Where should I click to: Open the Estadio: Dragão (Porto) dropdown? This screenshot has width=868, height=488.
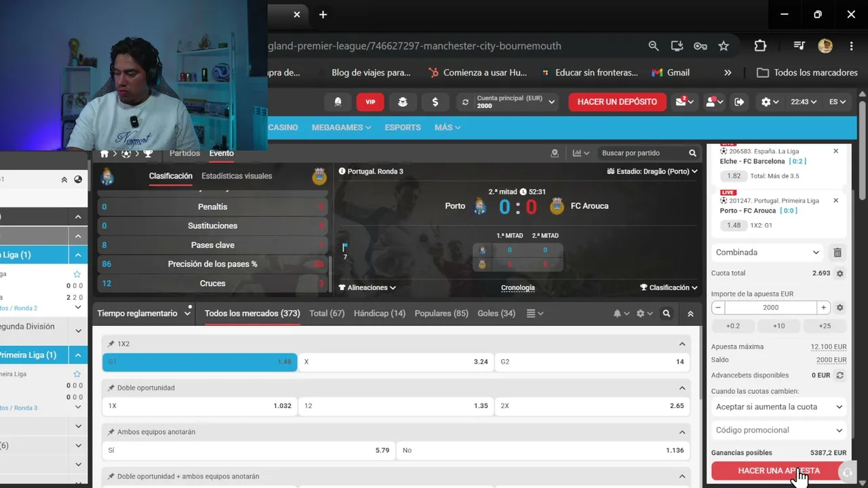point(652,171)
